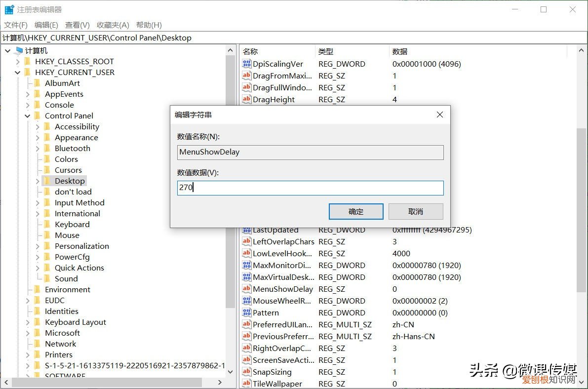This screenshot has height=389, width=588.
Task: Click the 确定 button to confirm
Action: (x=356, y=211)
